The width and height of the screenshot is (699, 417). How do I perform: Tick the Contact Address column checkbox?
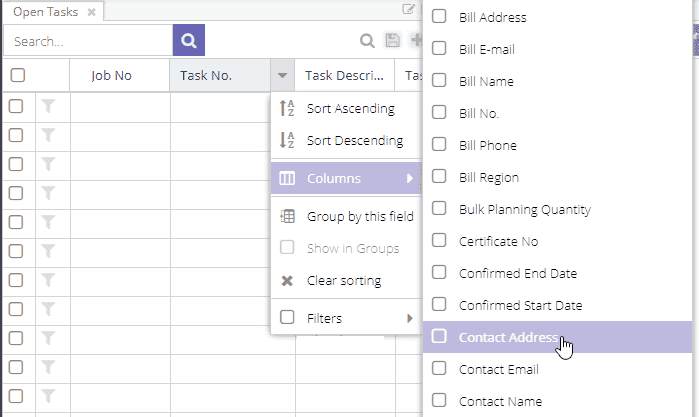point(439,336)
